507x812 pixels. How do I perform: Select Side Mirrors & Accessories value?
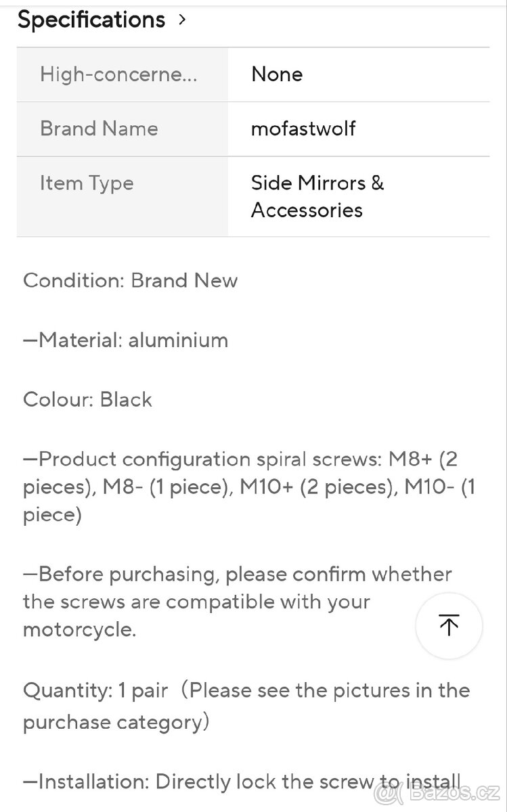coord(317,196)
